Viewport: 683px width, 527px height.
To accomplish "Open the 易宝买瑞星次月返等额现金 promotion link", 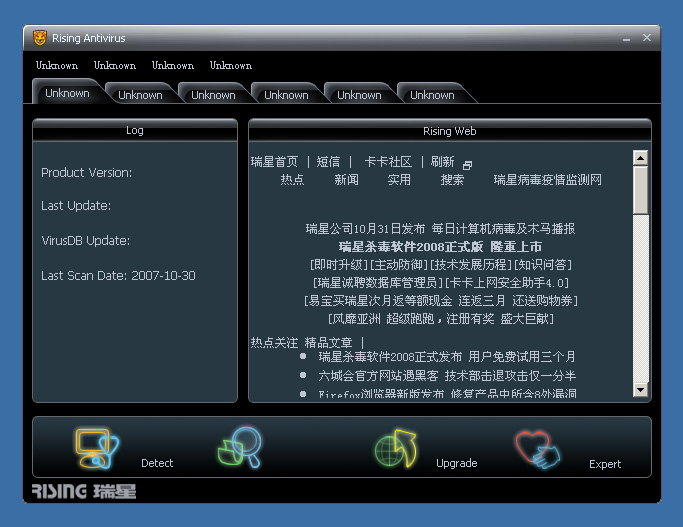I will pos(440,301).
